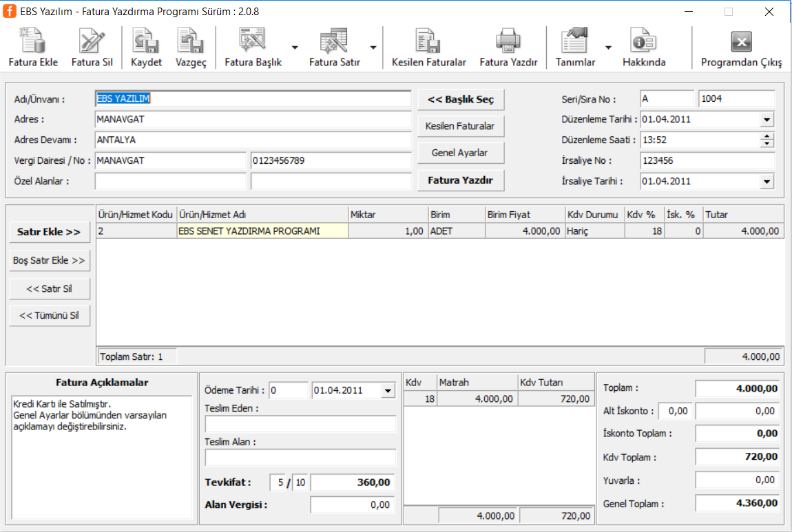
Task: Click the first Özel Alanlar field
Action: (170, 181)
